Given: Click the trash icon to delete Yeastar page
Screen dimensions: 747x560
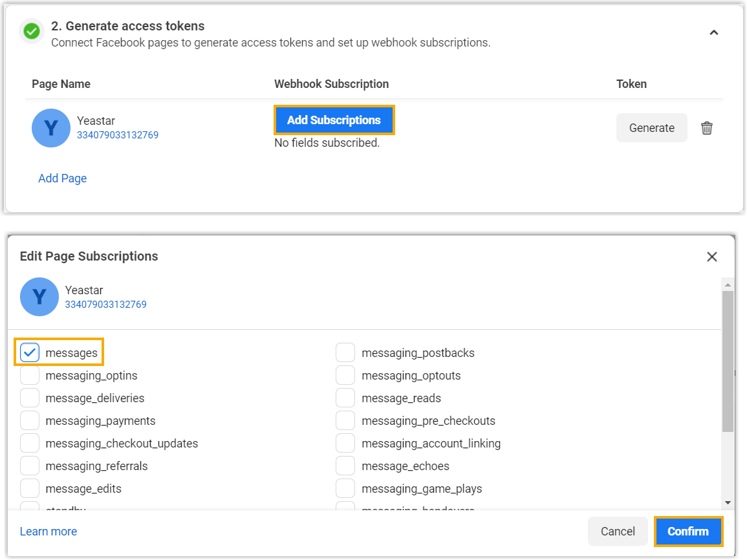Looking at the screenshot, I should point(707,128).
